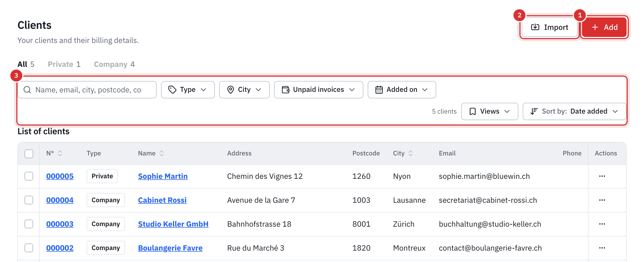Image resolution: width=644 pixels, height=262 pixels.
Task: Click the city cell Montreux
Action: point(409,248)
